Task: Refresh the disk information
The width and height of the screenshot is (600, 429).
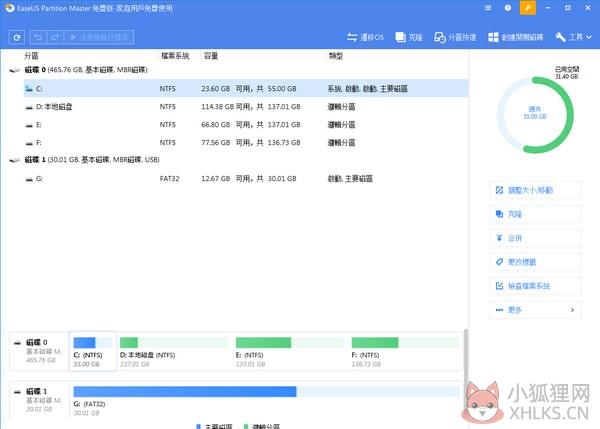Action: [16, 37]
